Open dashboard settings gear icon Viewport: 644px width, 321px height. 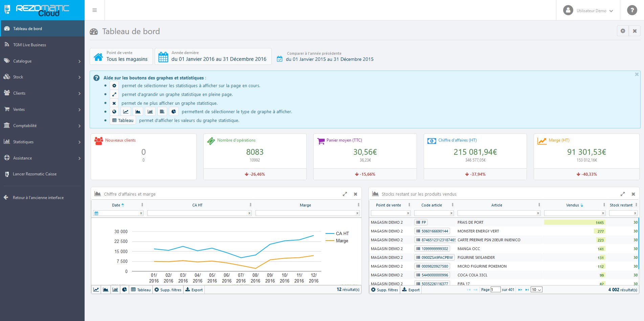point(623,31)
